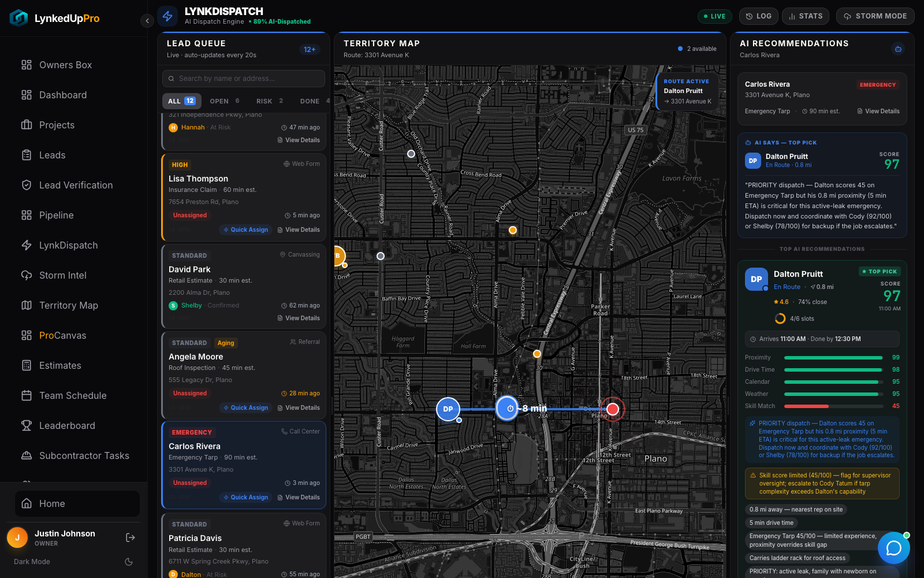View Details for Lisa Thompson

[x=299, y=229]
